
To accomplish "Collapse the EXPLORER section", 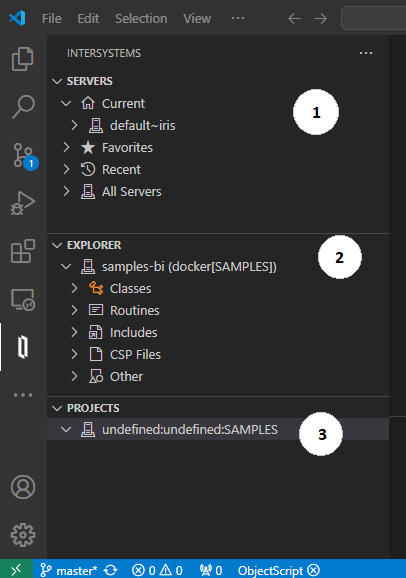I will (x=57, y=245).
